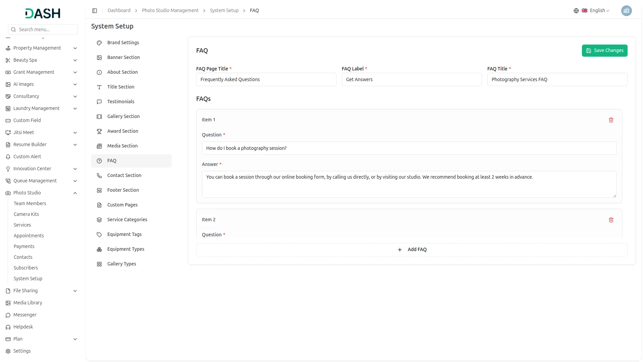Click the user avatar icon
Screen dimensions: 644x362
pos(626,11)
